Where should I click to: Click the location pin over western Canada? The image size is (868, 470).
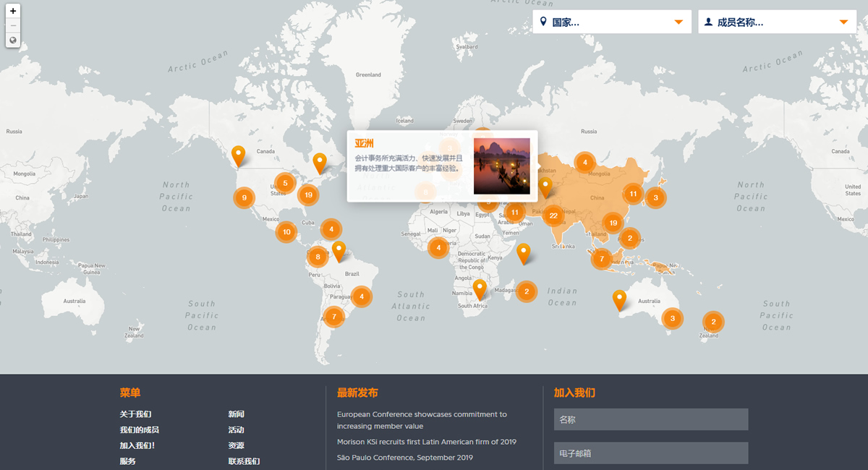coord(238,155)
